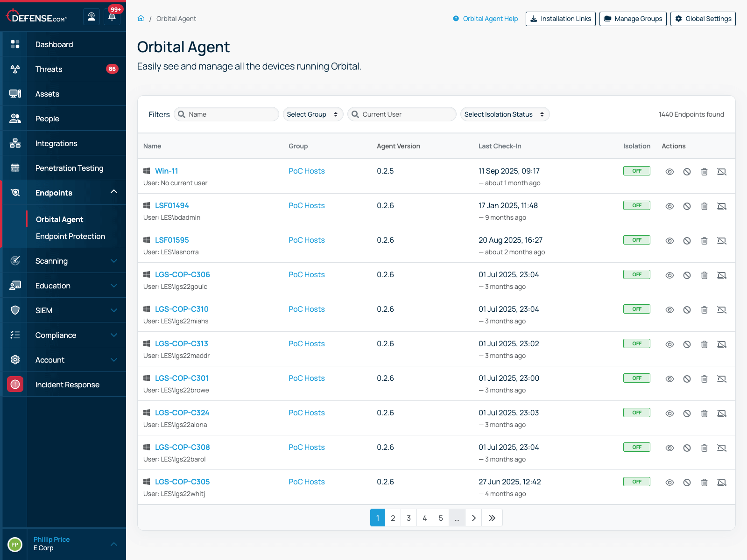Screen dimensions: 747x560
Task: Toggle isolation OFF switch for Win-11
Action: [x=636, y=171]
